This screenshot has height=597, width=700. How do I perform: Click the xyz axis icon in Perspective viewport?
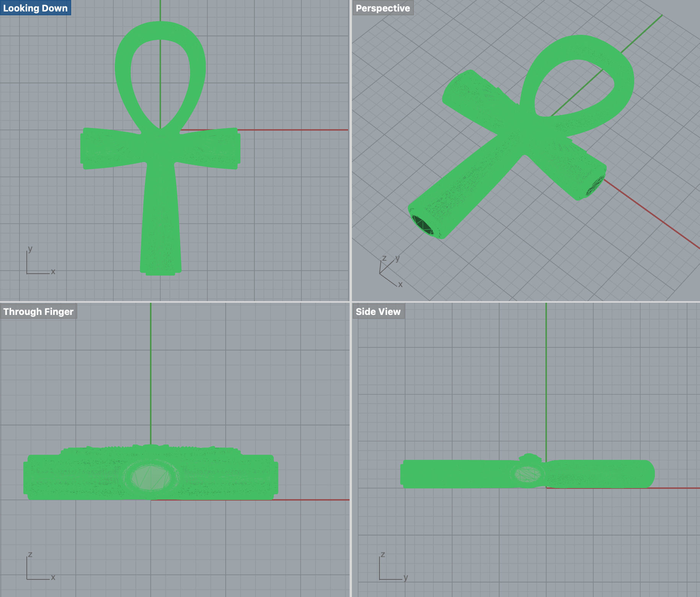(x=391, y=271)
